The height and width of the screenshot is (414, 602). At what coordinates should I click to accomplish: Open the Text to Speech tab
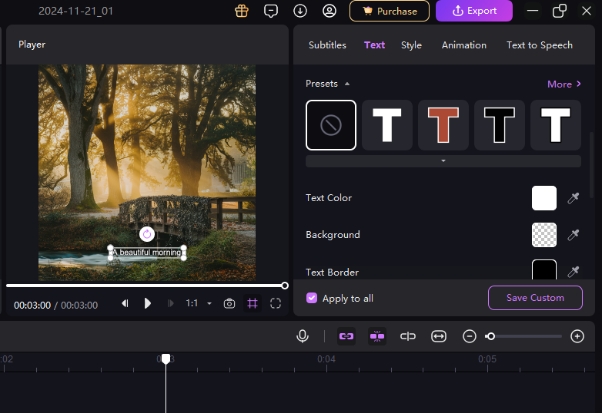pos(539,45)
